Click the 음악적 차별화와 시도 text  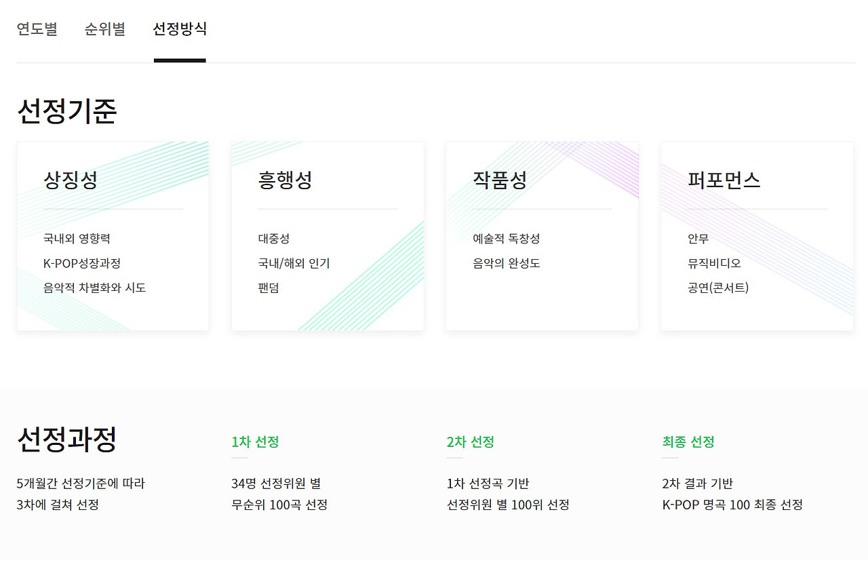coord(95,288)
